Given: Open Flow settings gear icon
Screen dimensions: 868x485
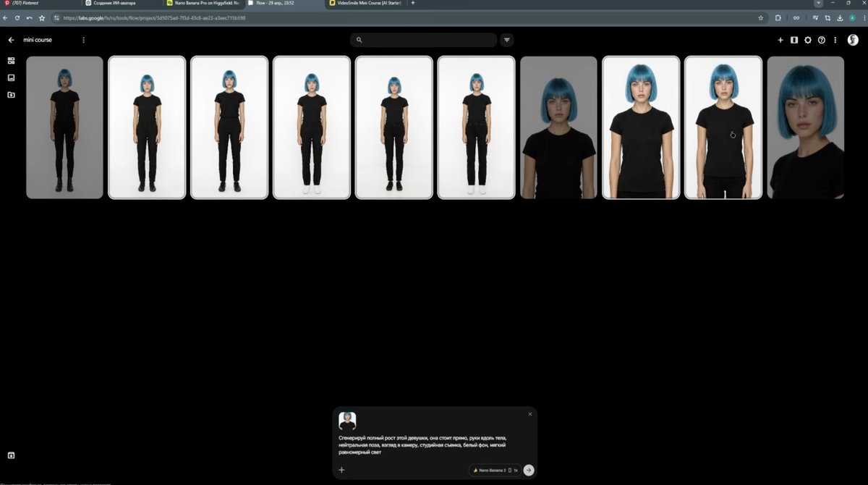Looking at the screenshot, I should pos(808,40).
